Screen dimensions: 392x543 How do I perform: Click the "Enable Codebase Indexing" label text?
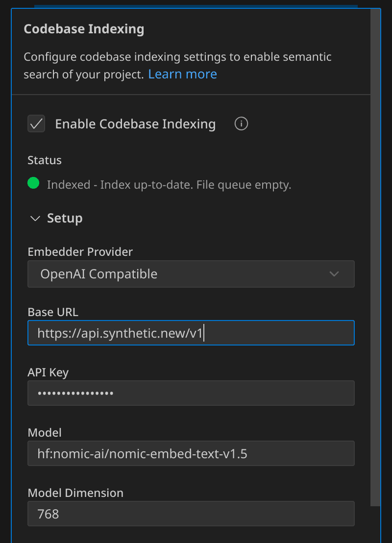(135, 124)
